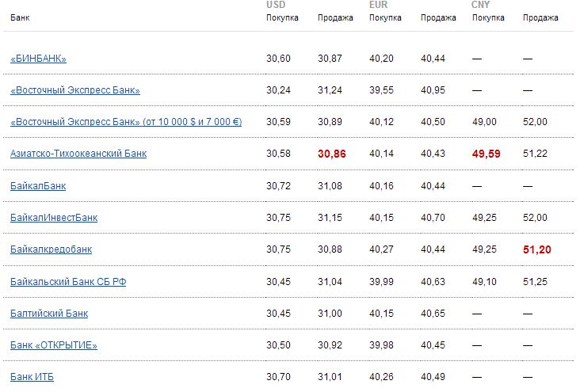The height and width of the screenshot is (392, 580).
Task: Select Байкальский Банк USD buy 30,45
Action: tap(279, 282)
